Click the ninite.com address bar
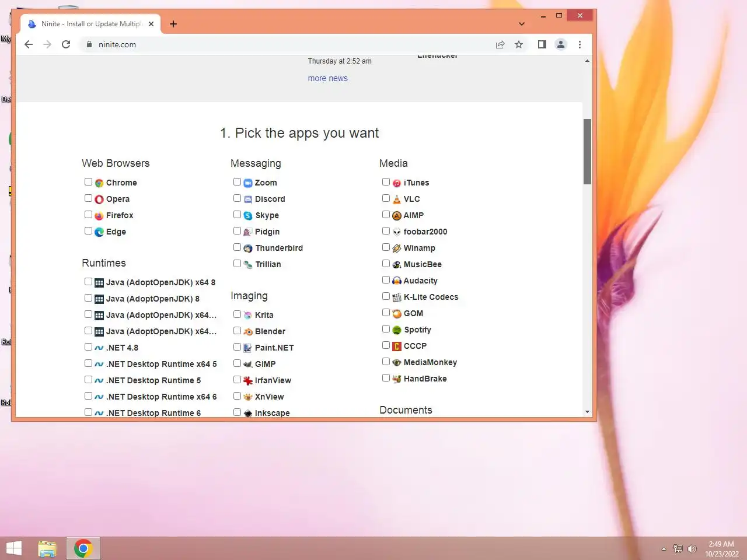The height and width of the screenshot is (560, 747). (x=286, y=44)
